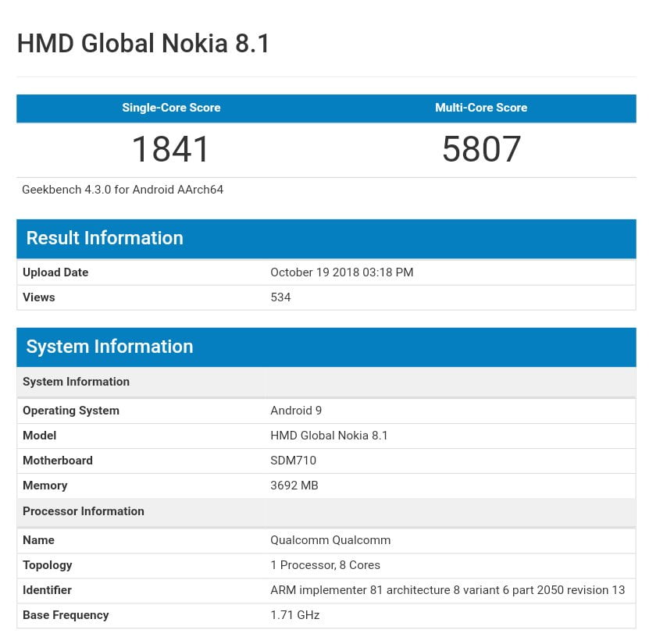649x644 pixels.
Task: Click the Memory label
Action: (45, 486)
